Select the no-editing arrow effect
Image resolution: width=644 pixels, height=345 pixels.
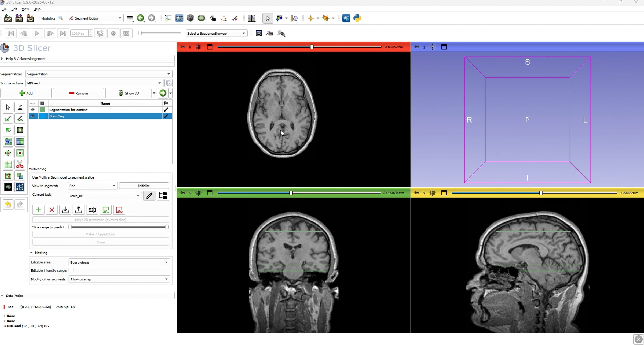coord(8,107)
